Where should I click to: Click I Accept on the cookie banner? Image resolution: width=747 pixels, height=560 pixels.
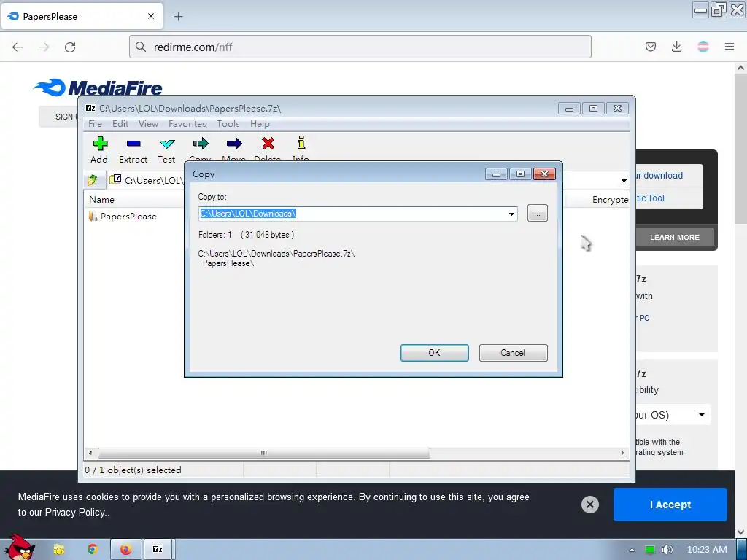click(670, 505)
